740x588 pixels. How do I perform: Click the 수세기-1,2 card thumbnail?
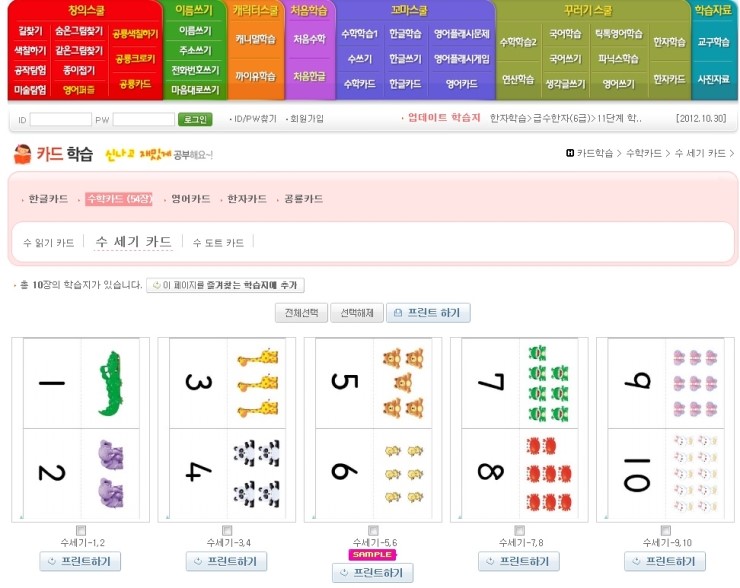[81, 429]
